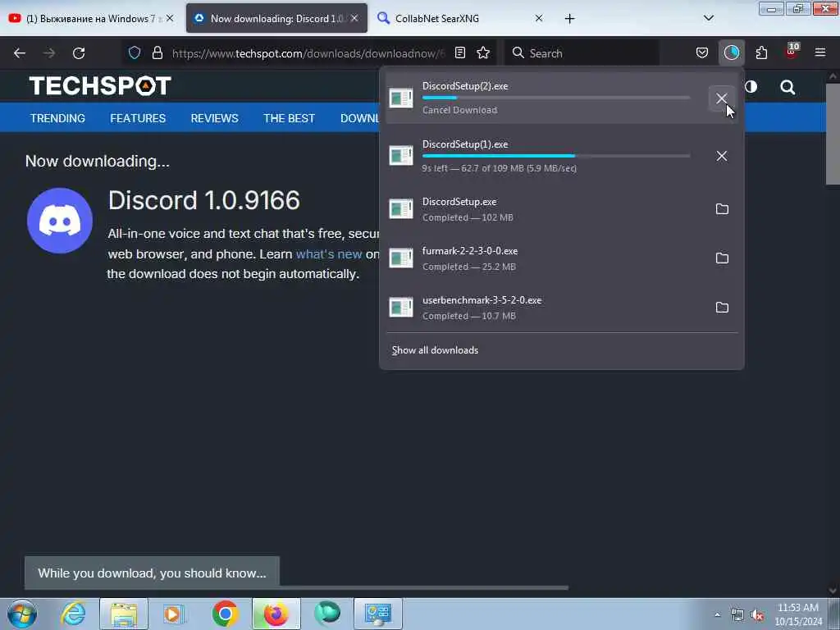Screen dimensions: 840x630
Task: Close the CollabNet SearXNG tab
Action: click(539, 18)
